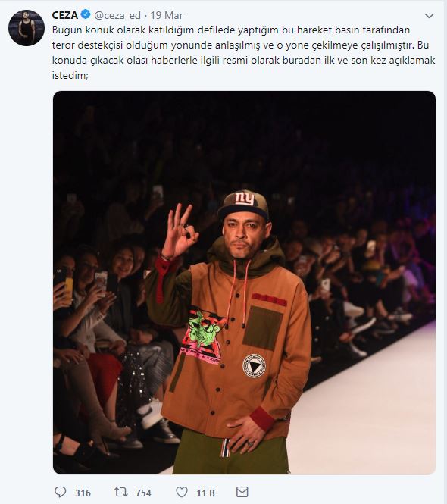The width and height of the screenshot is (447, 504).
Task: Open the @ceza_ed handle link
Action: (117, 15)
